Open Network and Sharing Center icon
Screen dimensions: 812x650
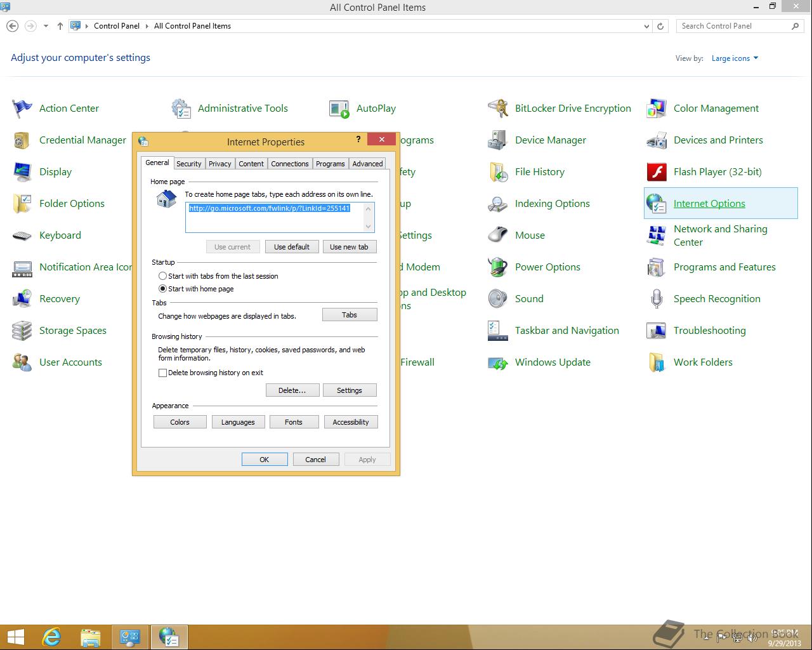point(657,235)
